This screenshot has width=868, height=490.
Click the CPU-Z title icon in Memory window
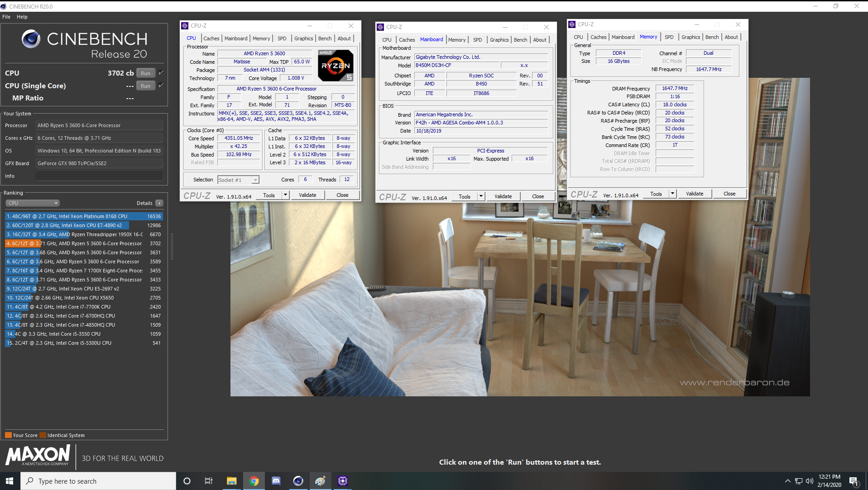(x=572, y=24)
